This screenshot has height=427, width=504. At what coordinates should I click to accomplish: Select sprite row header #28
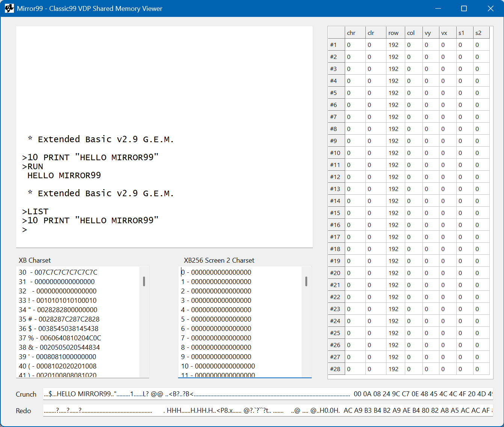click(x=337, y=369)
